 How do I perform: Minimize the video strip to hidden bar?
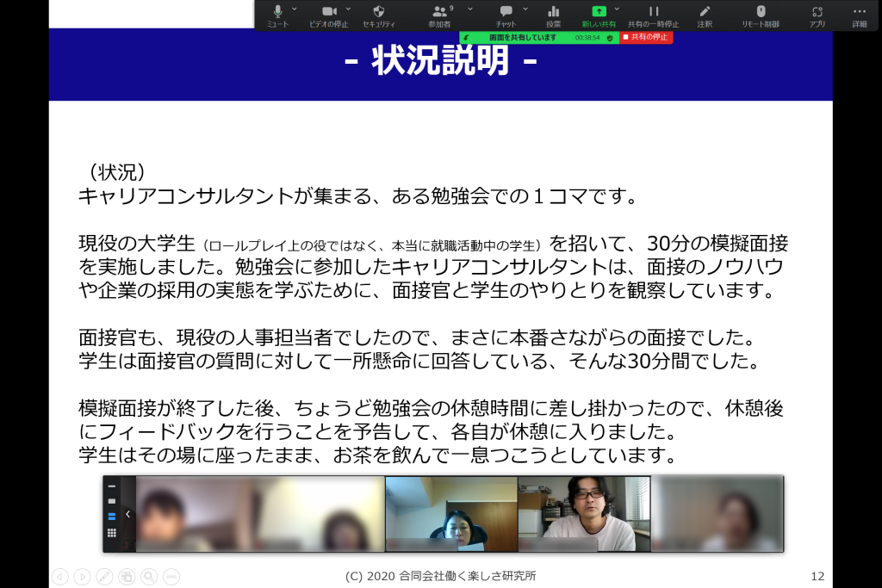tap(112, 486)
